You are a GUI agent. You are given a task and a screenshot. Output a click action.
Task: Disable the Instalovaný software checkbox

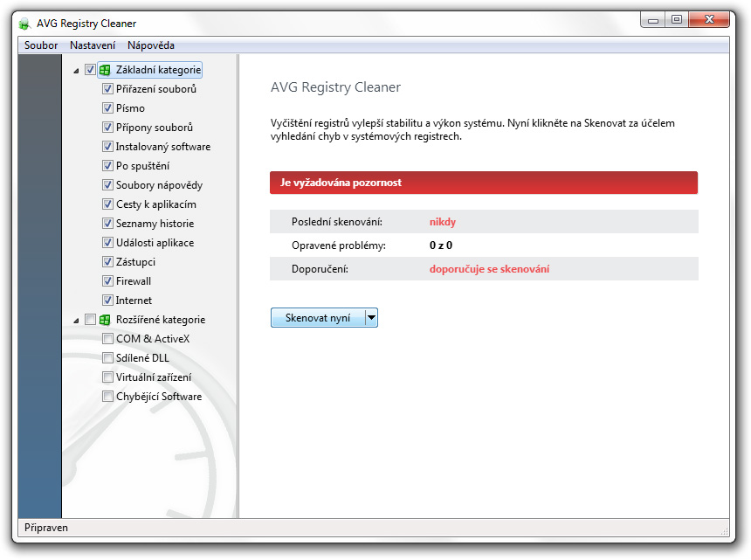point(107,147)
